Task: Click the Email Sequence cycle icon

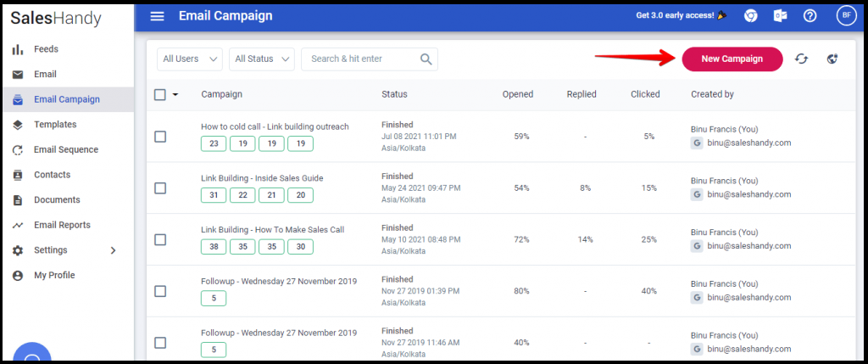Action: tap(18, 149)
